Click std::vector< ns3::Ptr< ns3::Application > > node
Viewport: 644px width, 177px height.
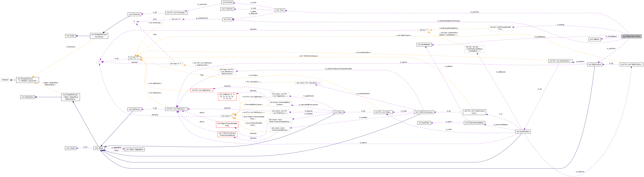[280, 95]
